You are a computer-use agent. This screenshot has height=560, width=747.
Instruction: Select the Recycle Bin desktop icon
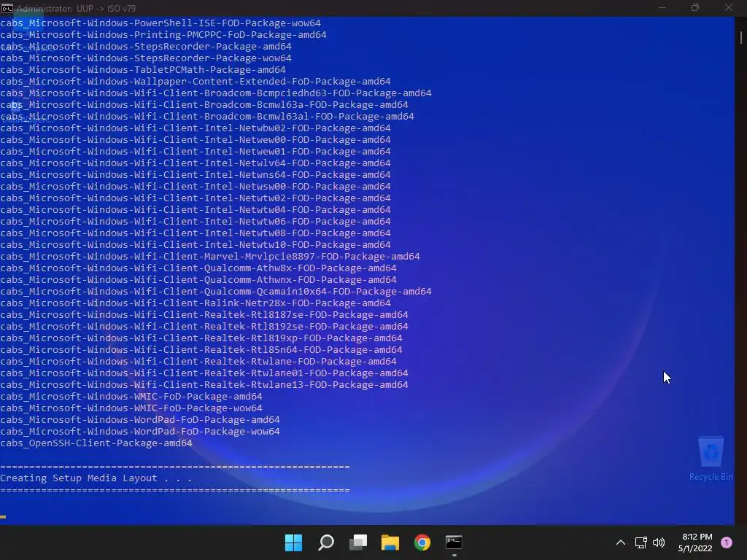pyautogui.click(x=711, y=459)
